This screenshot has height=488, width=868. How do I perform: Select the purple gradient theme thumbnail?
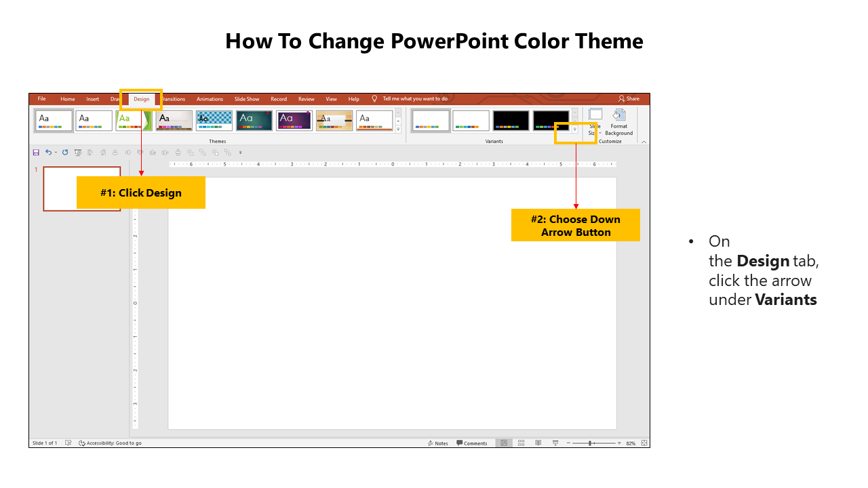[x=294, y=121]
